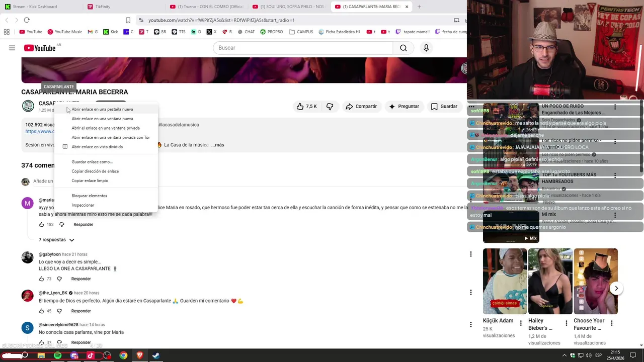Open a new browser tab
The width and height of the screenshot is (644, 362).
coord(419,7)
